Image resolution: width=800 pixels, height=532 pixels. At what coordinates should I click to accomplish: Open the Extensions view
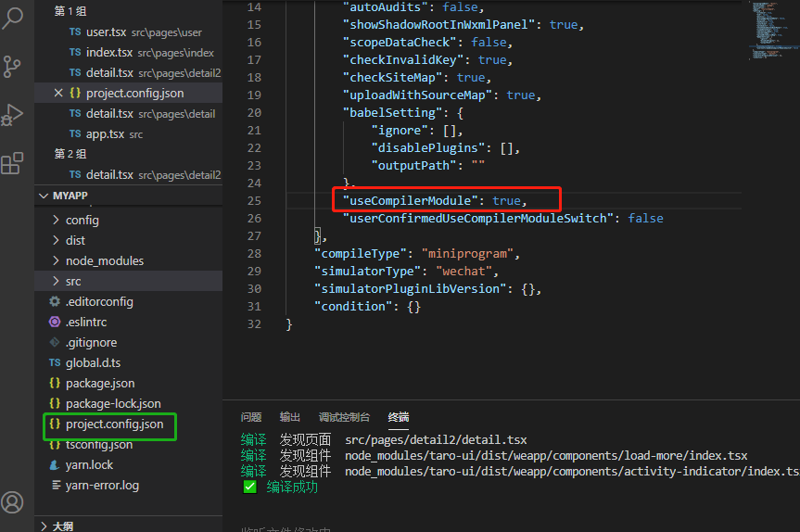[x=12, y=164]
